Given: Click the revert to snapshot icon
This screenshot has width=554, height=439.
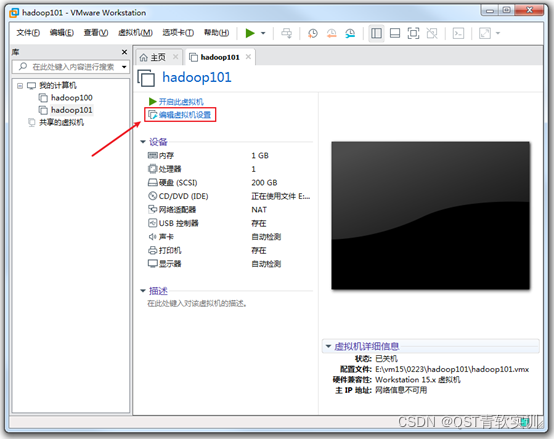Looking at the screenshot, I should (331, 33).
